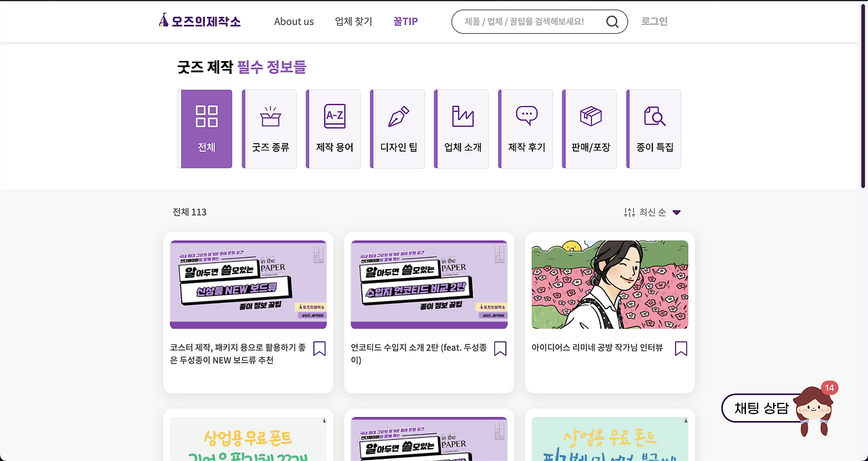The width and height of the screenshot is (868, 461).
Task: Open the About us menu
Action: click(294, 21)
